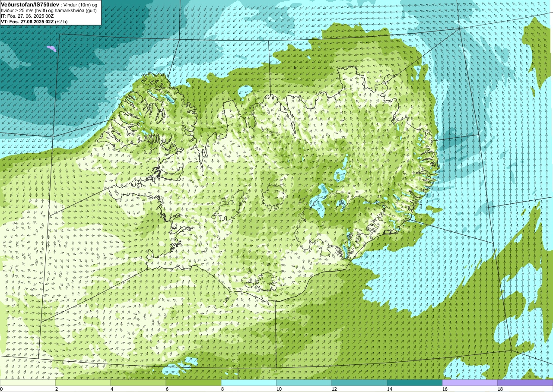Click the legend scale label '0'
Screen dimensions: 553x392
(2, 389)
